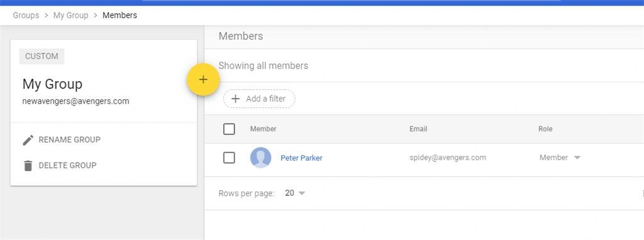
Task: Click the CUSTOM group type label
Action: click(x=42, y=56)
